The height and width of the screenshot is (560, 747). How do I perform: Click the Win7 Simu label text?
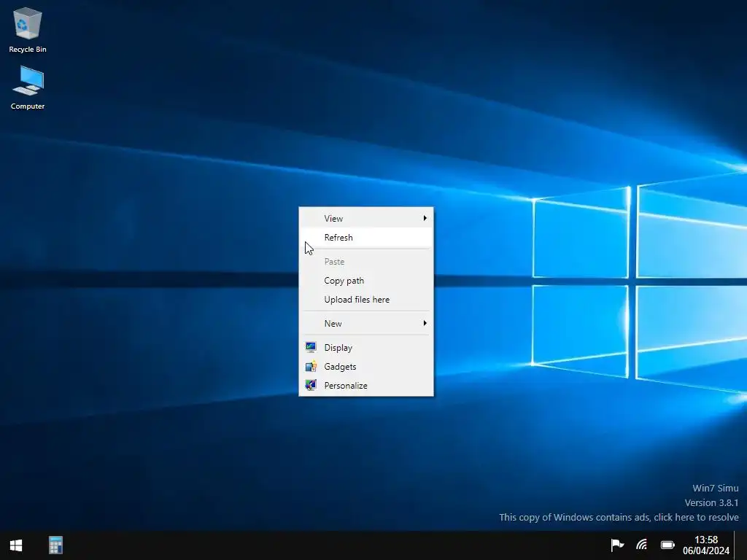click(x=715, y=488)
